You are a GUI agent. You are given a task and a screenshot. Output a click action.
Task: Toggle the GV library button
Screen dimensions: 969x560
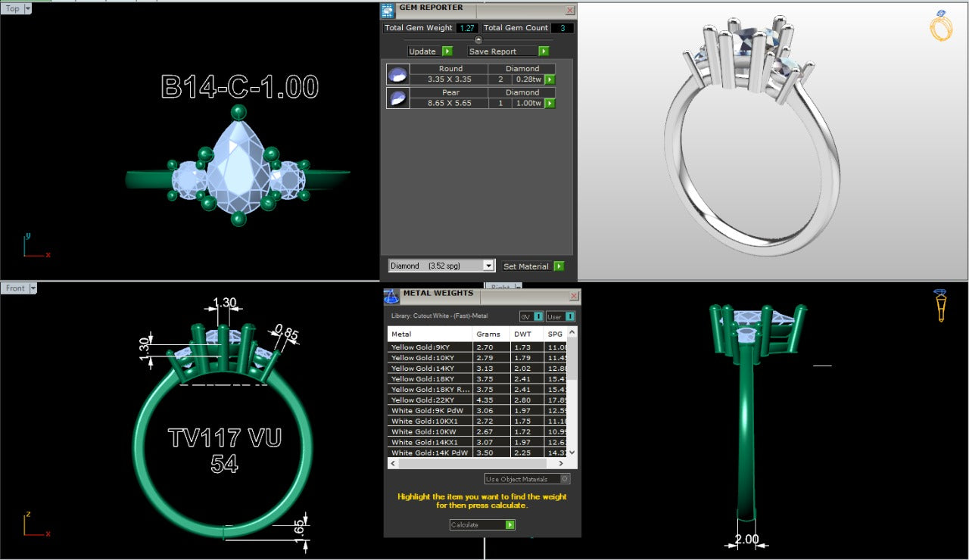point(531,316)
